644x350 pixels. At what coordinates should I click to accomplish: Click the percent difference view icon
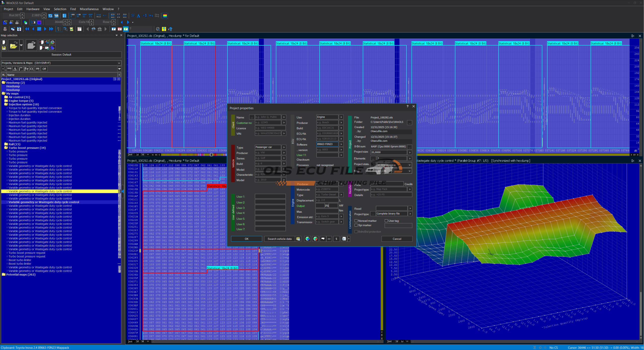[x=133, y=16]
